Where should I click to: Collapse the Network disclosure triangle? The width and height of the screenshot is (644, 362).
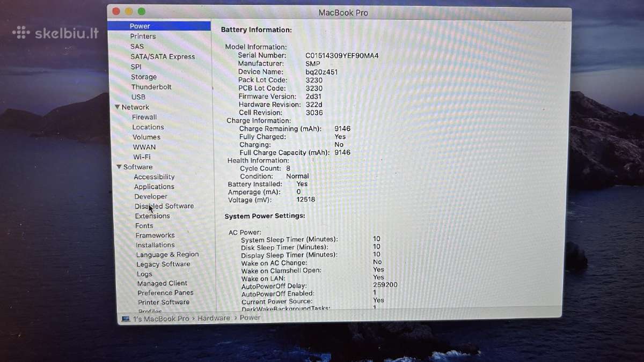coord(118,107)
